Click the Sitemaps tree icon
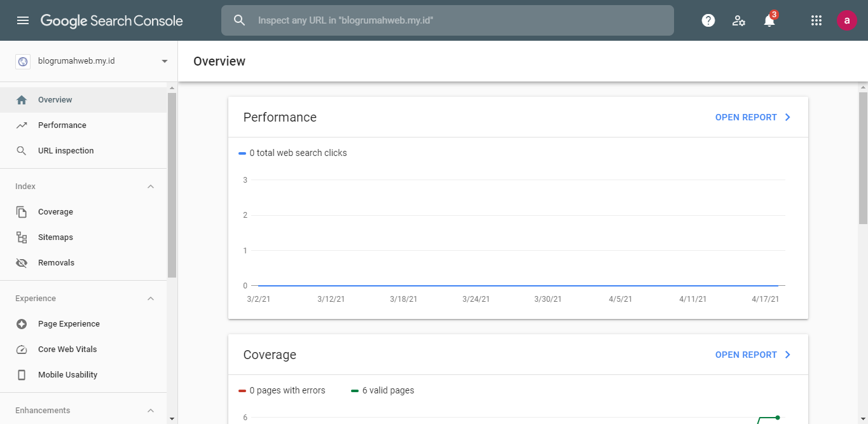This screenshot has width=868, height=424. [x=22, y=237]
